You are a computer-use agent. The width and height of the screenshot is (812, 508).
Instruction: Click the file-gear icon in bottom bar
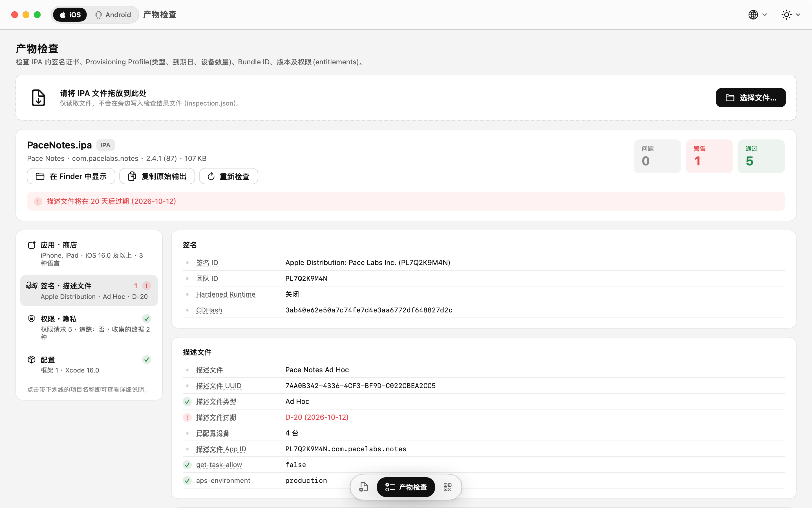(363, 487)
